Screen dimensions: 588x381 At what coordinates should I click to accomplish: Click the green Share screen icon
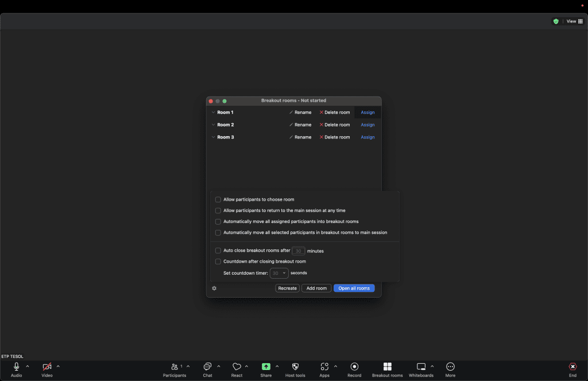266,367
